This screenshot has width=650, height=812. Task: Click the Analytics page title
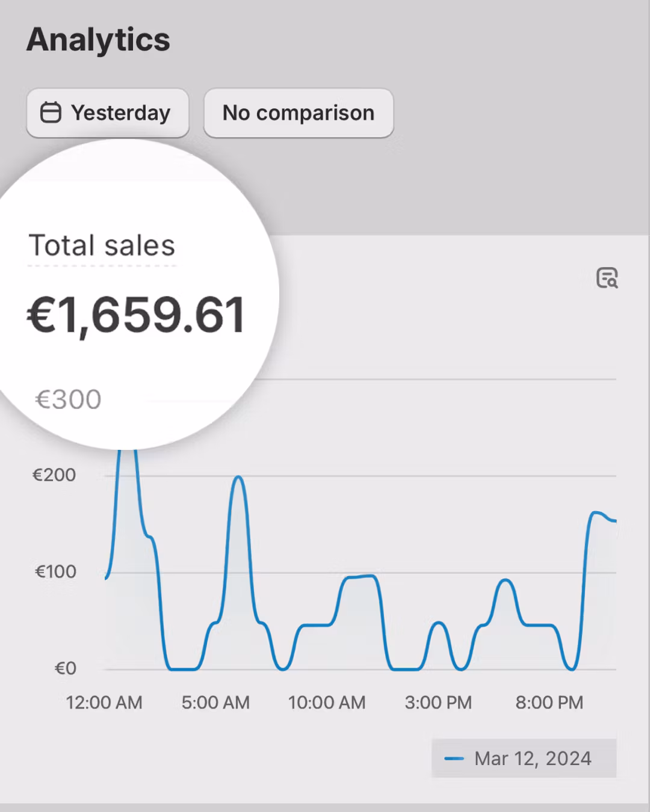[x=98, y=40]
